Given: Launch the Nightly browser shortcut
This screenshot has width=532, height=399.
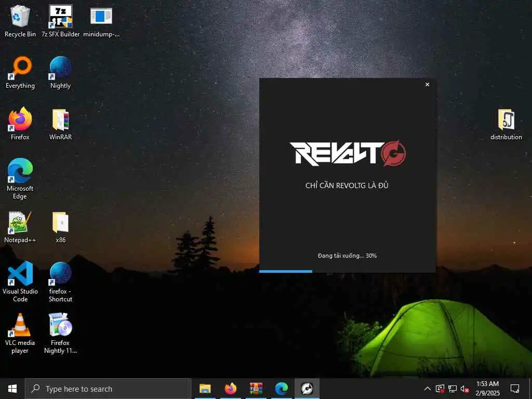Looking at the screenshot, I should [x=60, y=73].
